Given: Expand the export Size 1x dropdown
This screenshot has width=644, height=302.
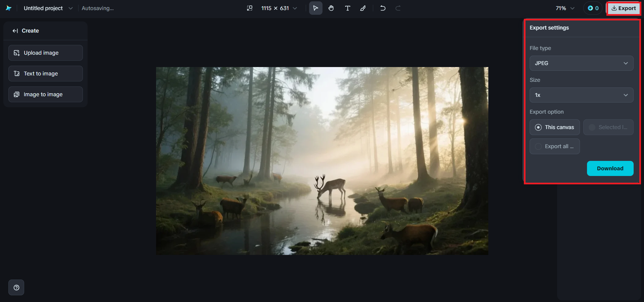Looking at the screenshot, I should 581,95.
